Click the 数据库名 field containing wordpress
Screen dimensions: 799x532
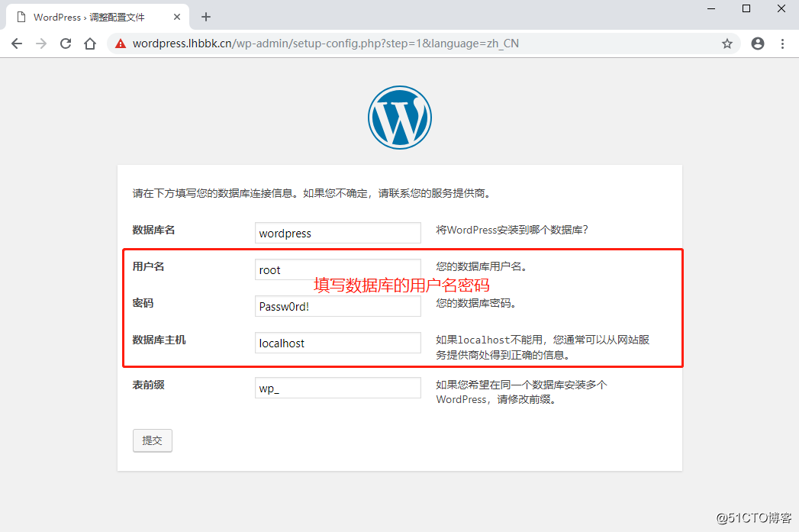(x=338, y=233)
